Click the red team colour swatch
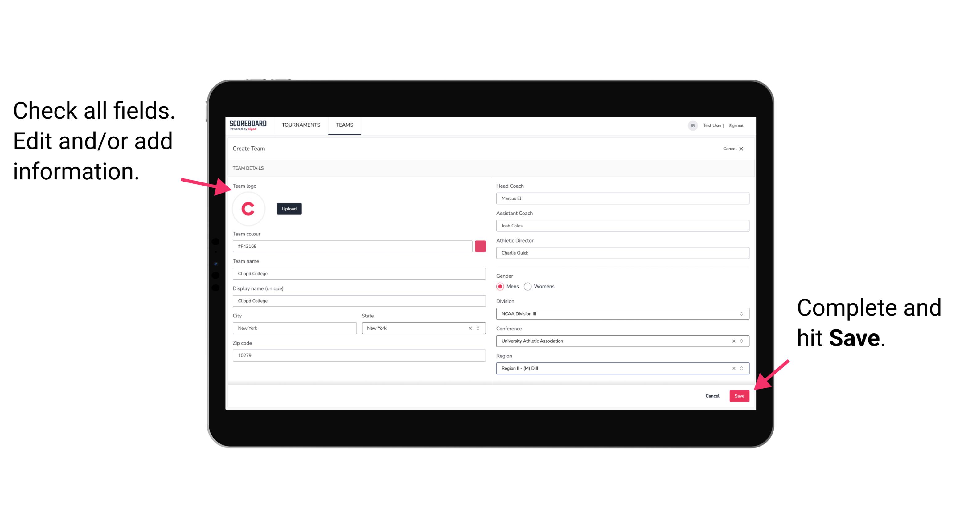 pos(481,246)
